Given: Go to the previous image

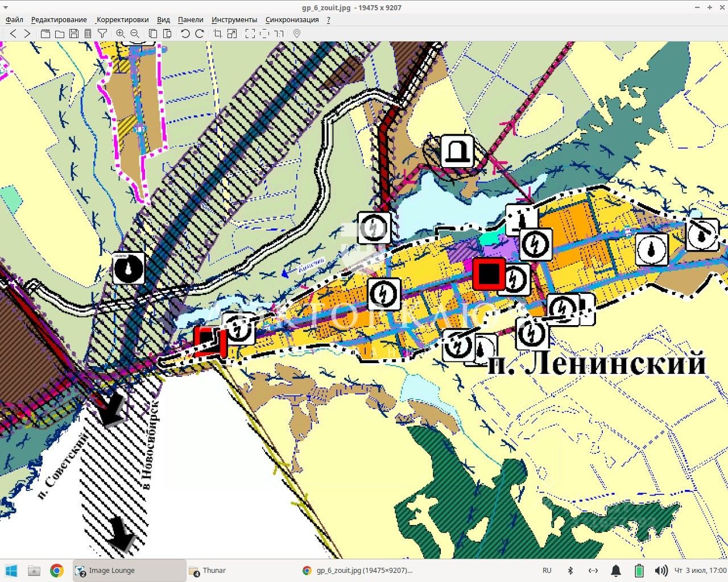Looking at the screenshot, I should click(14, 34).
